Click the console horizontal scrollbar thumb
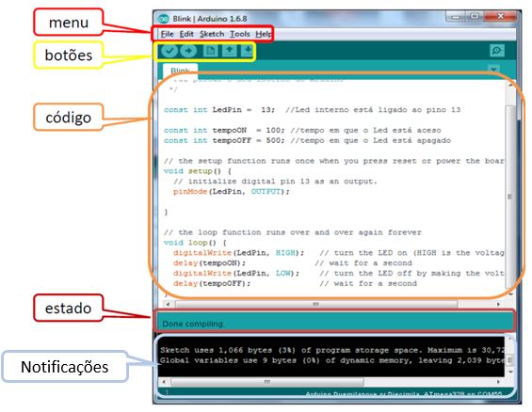This screenshot has width=532, height=412. click(x=267, y=382)
